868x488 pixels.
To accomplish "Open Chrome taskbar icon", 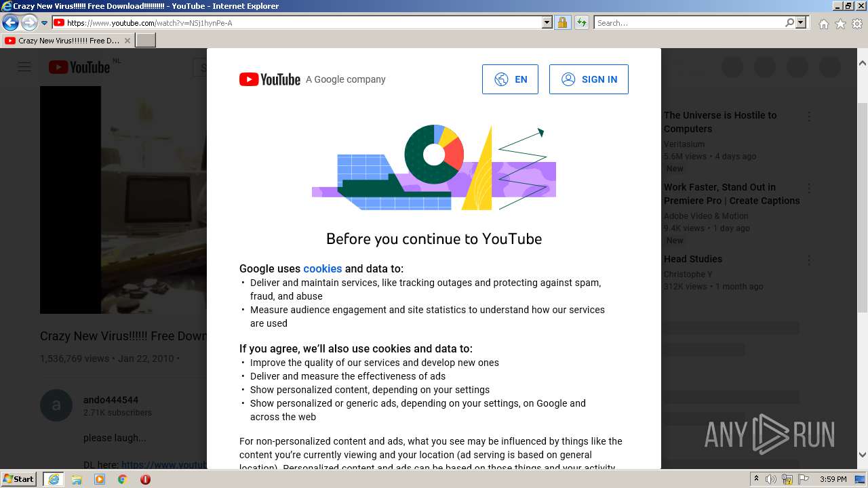I will (123, 479).
